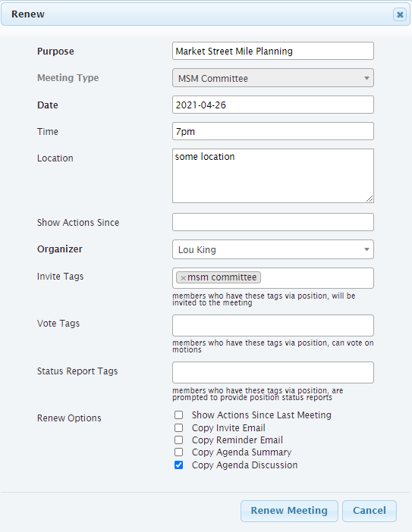Screen dimensions: 412x532
Task: Click the Status Report Tags input
Action: (273, 373)
